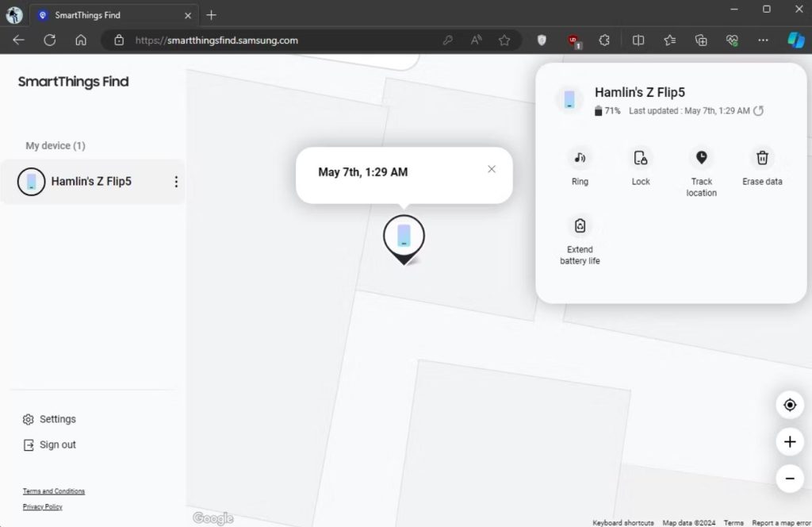This screenshot has width=812, height=527.
Task: Zoom in on the map
Action: (790, 442)
